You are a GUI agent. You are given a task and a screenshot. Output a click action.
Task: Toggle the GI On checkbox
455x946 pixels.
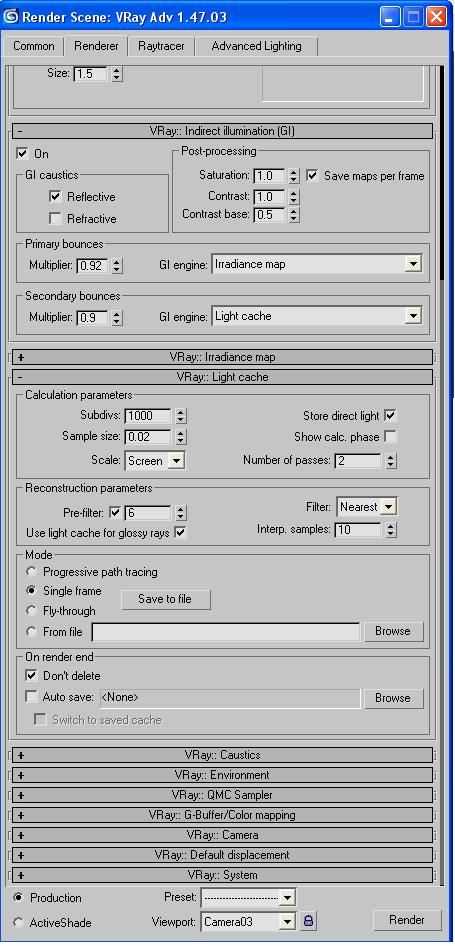click(23, 153)
